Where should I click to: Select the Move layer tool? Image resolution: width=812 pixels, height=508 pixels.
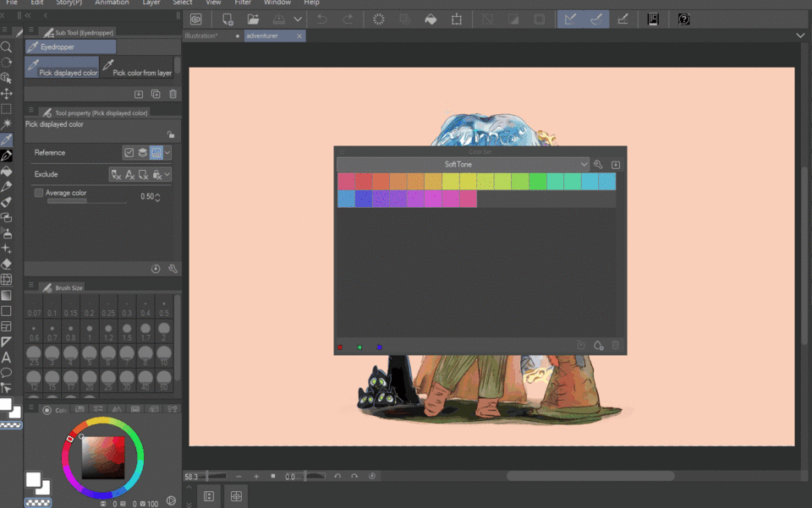[x=6, y=94]
